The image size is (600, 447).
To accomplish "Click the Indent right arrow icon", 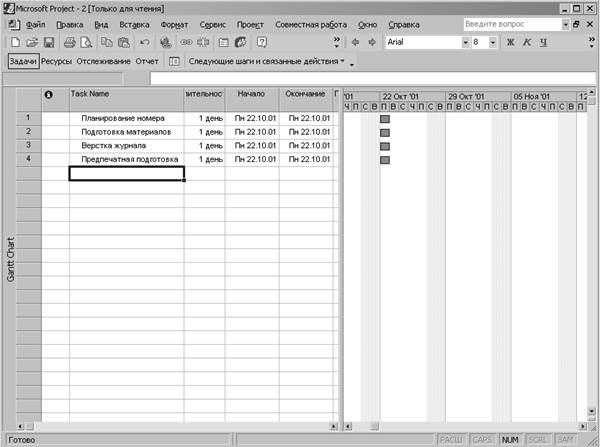I will (x=372, y=42).
